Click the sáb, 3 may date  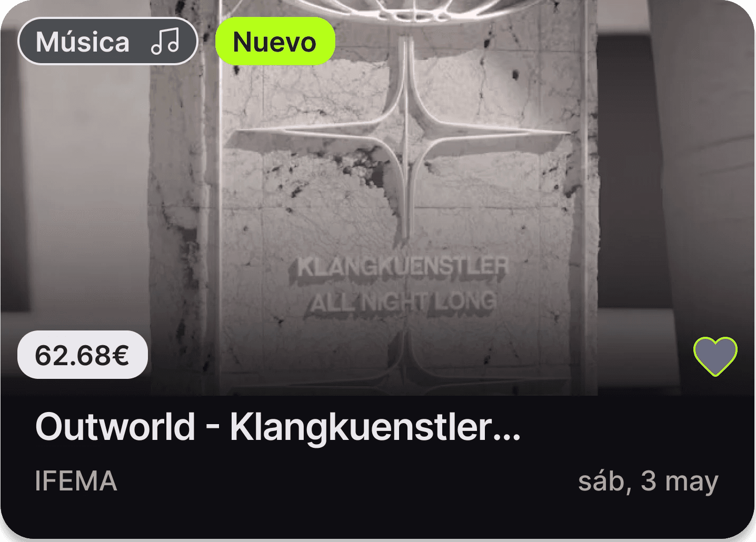pyautogui.click(x=648, y=481)
